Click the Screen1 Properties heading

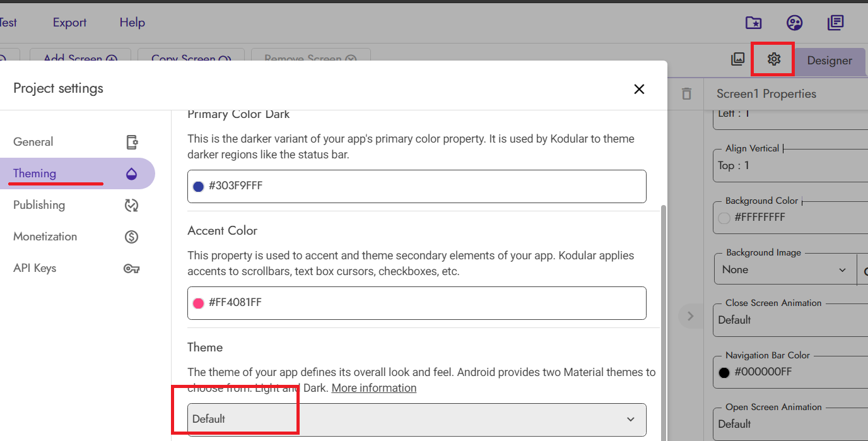coord(766,94)
